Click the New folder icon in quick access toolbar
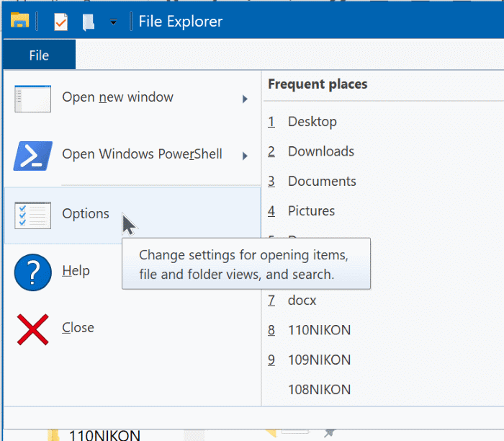 coord(88,22)
